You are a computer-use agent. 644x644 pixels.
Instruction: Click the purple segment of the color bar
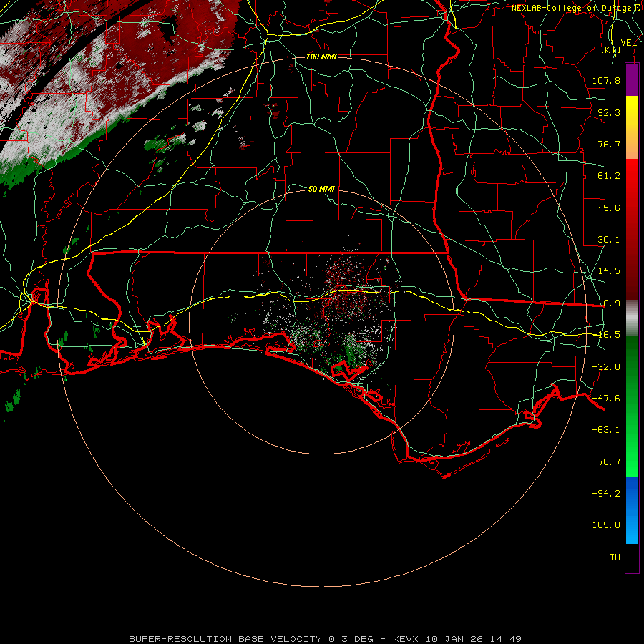pos(632,79)
